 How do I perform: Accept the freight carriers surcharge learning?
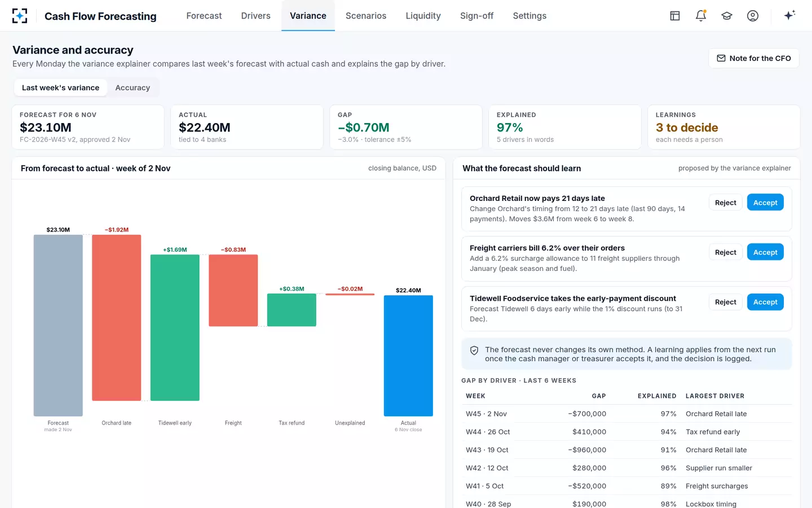(x=765, y=252)
